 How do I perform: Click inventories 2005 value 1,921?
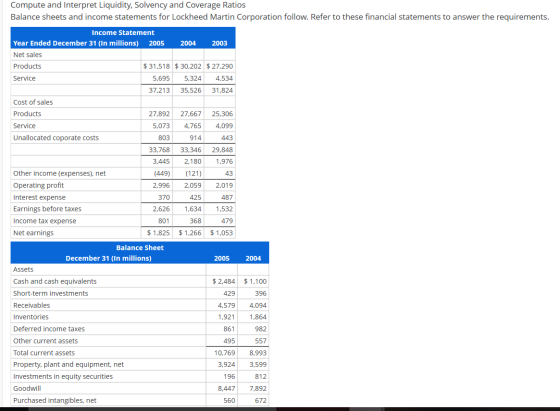coord(226,317)
